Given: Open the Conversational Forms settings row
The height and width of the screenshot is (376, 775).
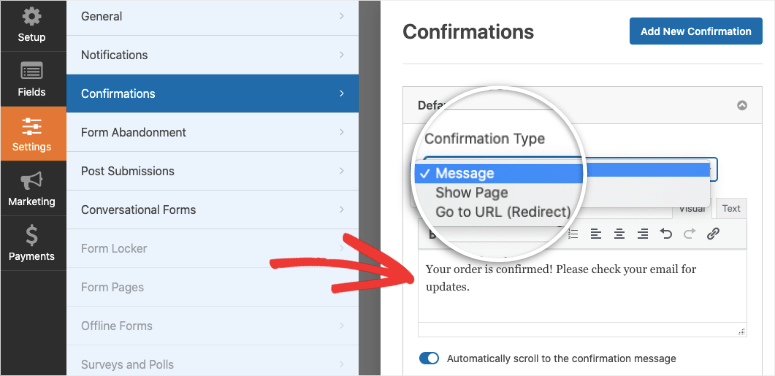Looking at the screenshot, I should [213, 209].
